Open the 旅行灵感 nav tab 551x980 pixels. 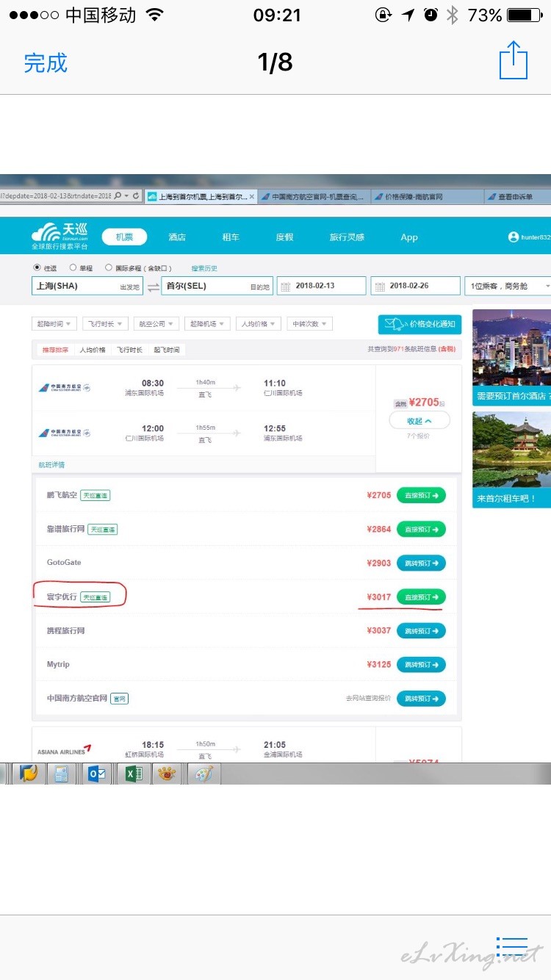coord(347,237)
